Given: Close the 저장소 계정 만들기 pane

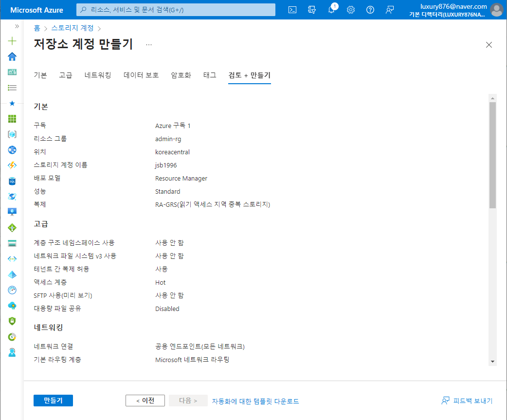Looking at the screenshot, I should (489, 45).
